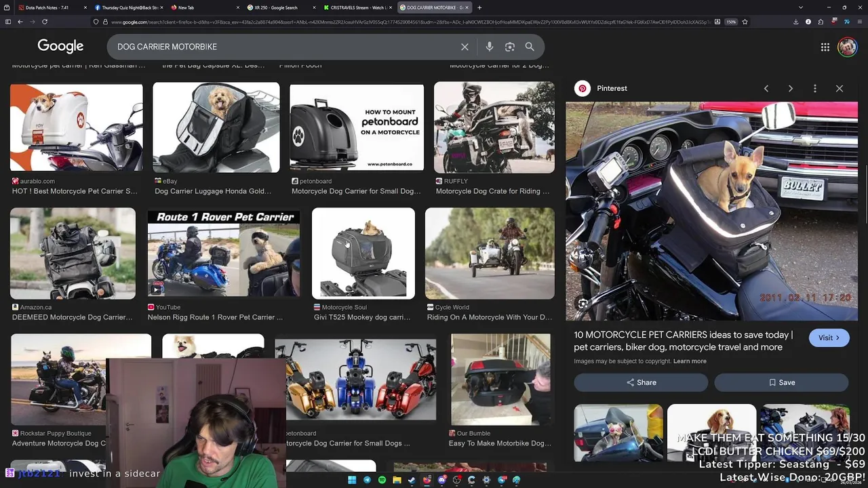The width and height of the screenshot is (868, 488).
Task: Close the DOG CARRIER MOTORBIKE tab
Action: tap(467, 7)
